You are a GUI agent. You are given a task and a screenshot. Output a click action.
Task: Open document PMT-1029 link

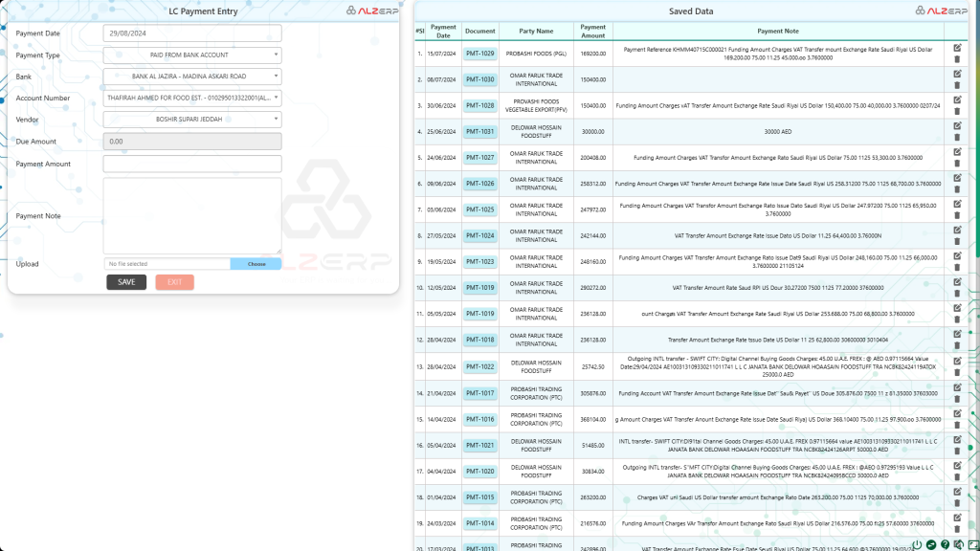[480, 54]
